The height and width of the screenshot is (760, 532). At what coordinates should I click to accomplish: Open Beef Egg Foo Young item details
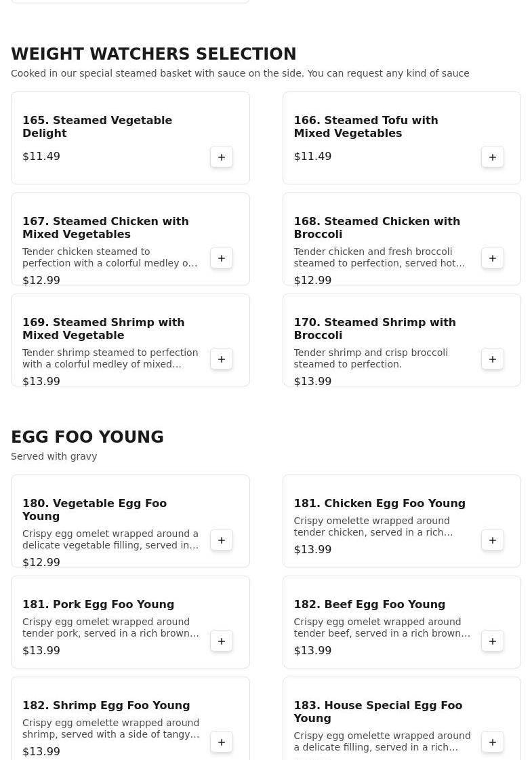pos(369,605)
